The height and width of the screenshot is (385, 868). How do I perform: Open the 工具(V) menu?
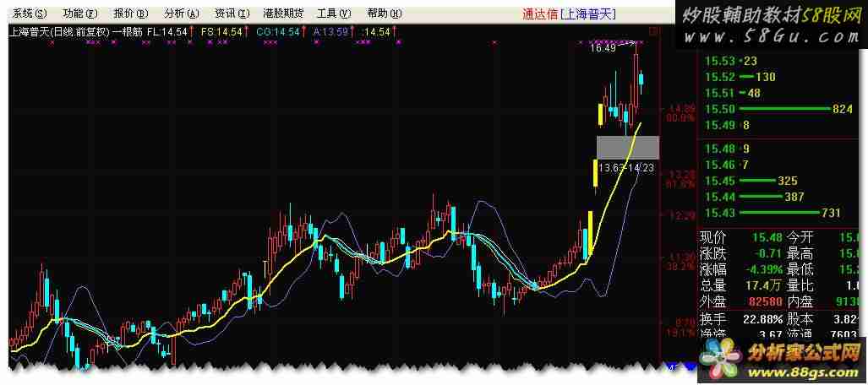pos(334,14)
